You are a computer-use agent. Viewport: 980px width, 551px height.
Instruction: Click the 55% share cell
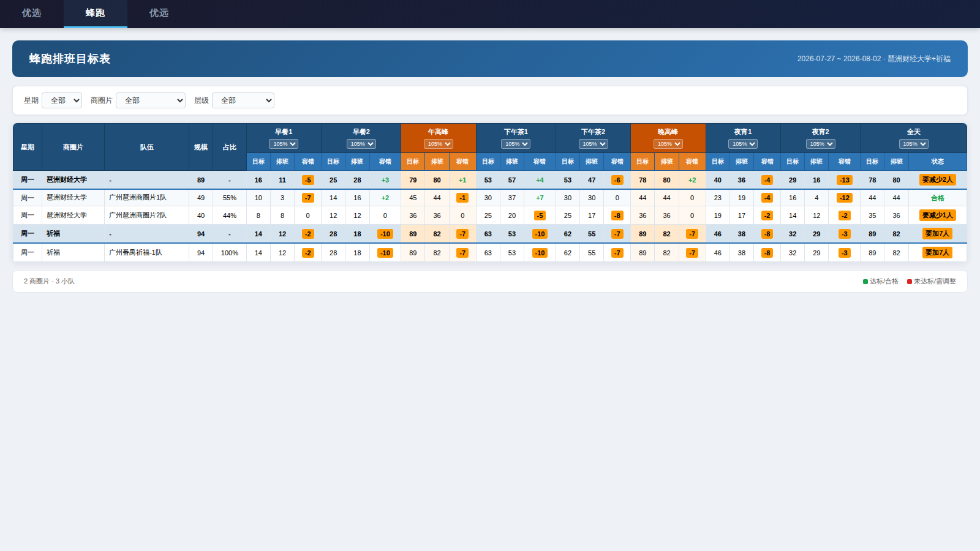click(x=230, y=198)
